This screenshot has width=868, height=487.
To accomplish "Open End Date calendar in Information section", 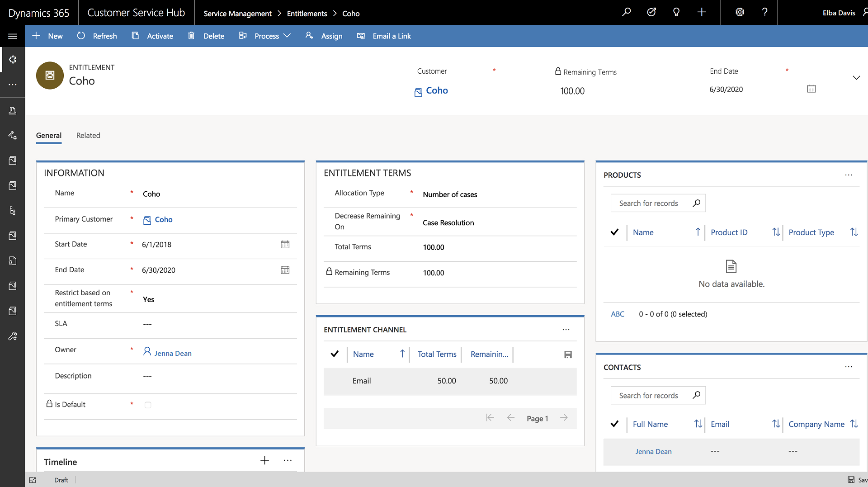I will click(x=285, y=270).
